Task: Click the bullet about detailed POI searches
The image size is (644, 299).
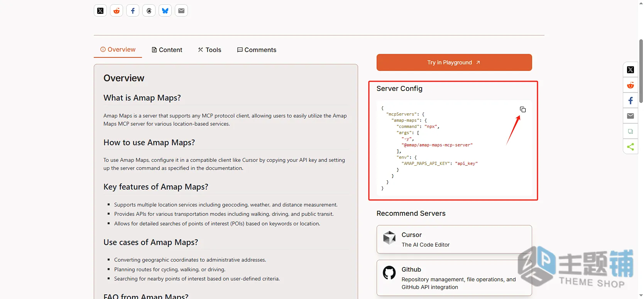Action: pos(217,223)
